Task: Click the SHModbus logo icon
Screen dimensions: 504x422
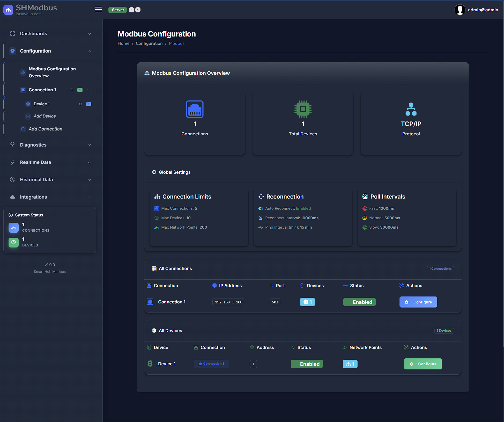Action: click(x=8, y=10)
